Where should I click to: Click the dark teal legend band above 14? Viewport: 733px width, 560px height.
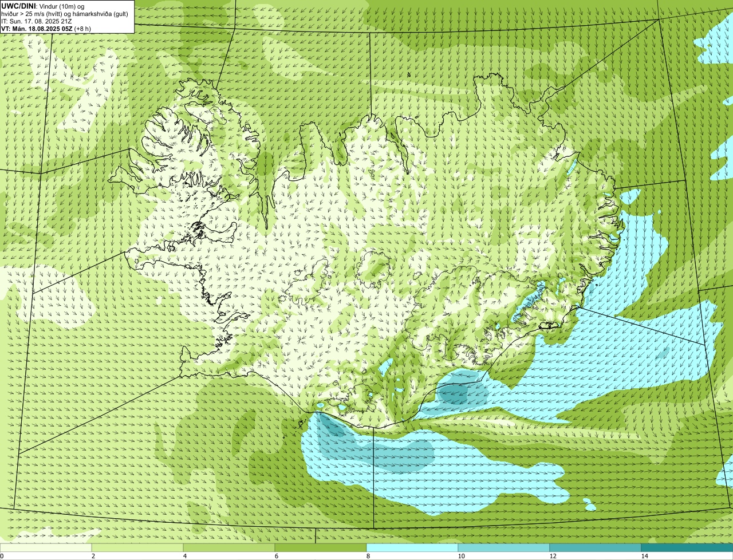(687, 547)
